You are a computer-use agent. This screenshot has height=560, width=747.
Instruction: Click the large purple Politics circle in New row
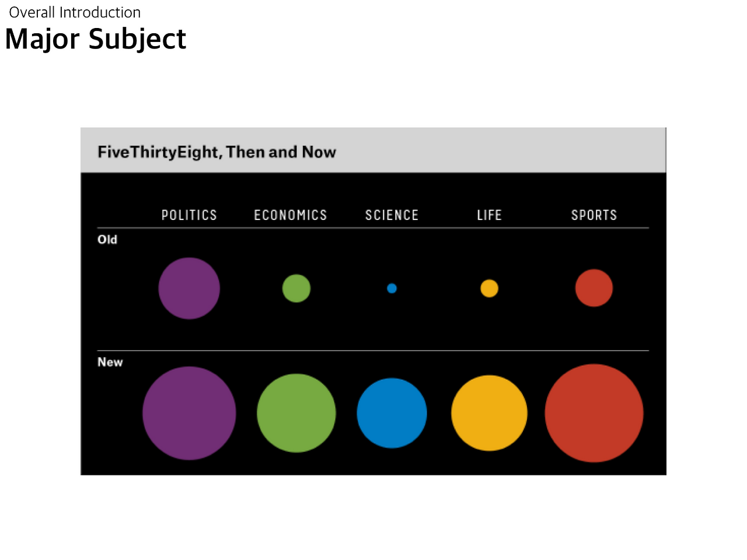(189, 413)
